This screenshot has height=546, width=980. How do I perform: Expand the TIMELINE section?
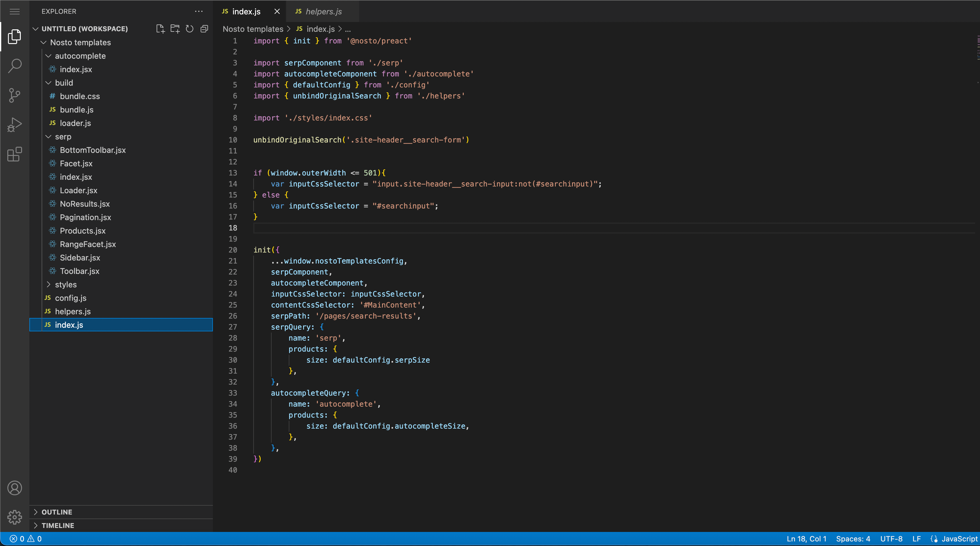click(58, 525)
